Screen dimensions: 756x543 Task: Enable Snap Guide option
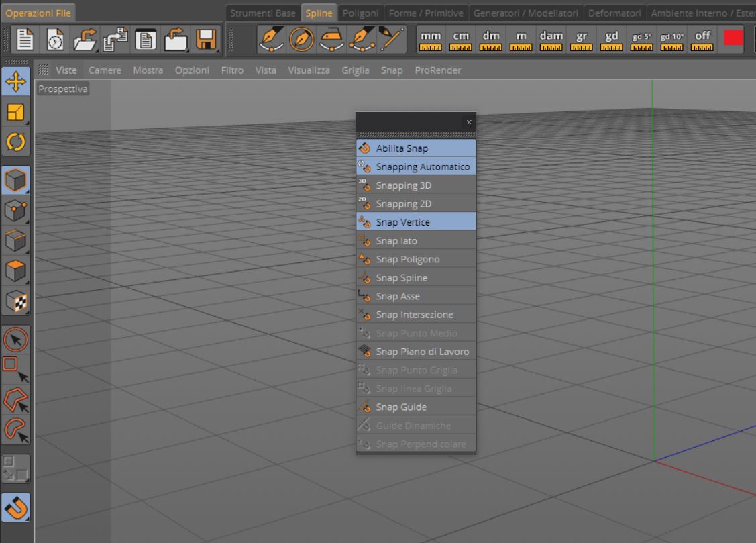coord(416,407)
